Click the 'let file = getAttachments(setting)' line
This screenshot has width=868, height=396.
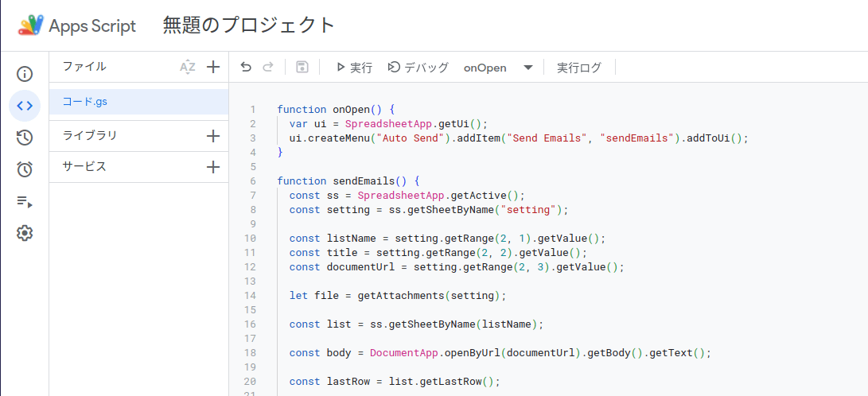(x=398, y=295)
